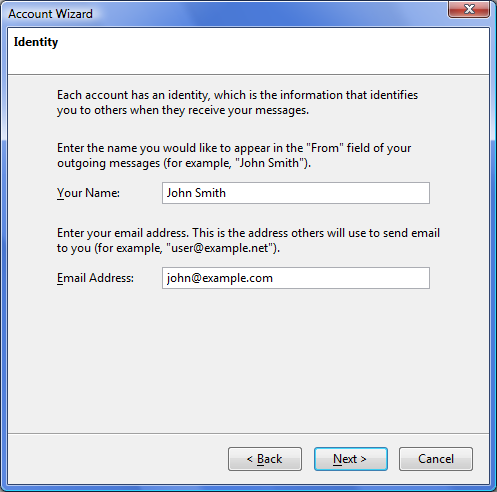497x492 pixels.
Task: Click the quoted "From" word in instructions
Action: coord(325,148)
